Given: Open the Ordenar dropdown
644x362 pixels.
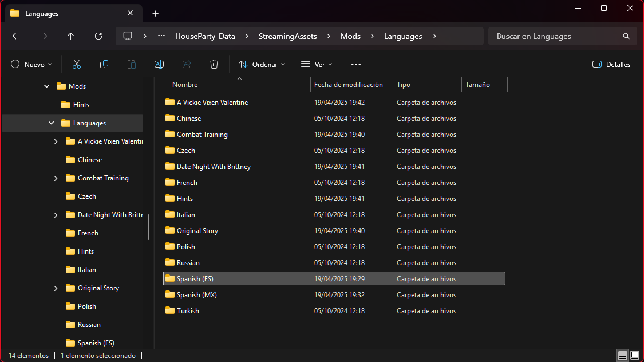Looking at the screenshot, I should click(262, 65).
